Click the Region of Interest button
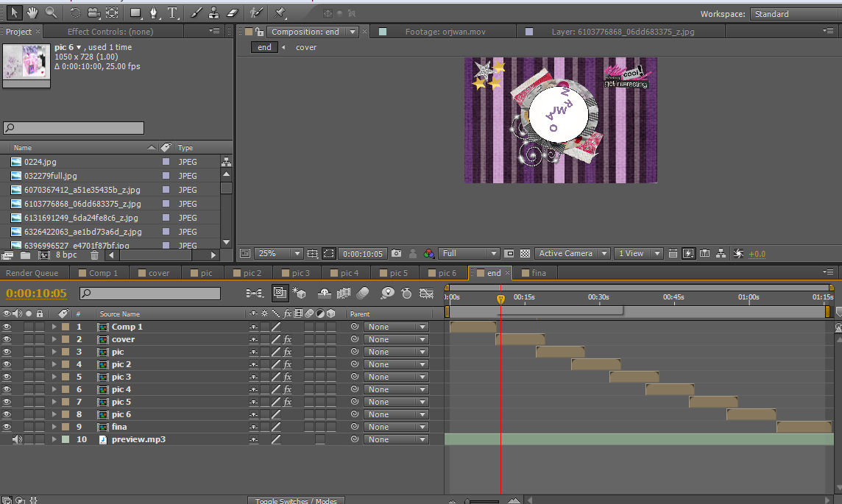The height and width of the screenshot is (504, 842). tap(329, 253)
